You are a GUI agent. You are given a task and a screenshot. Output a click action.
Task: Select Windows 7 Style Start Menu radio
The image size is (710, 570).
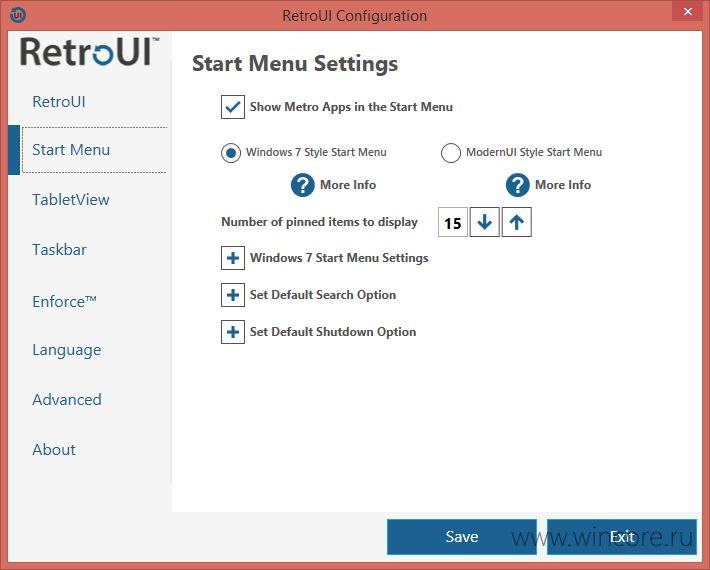pyautogui.click(x=231, y=153)
